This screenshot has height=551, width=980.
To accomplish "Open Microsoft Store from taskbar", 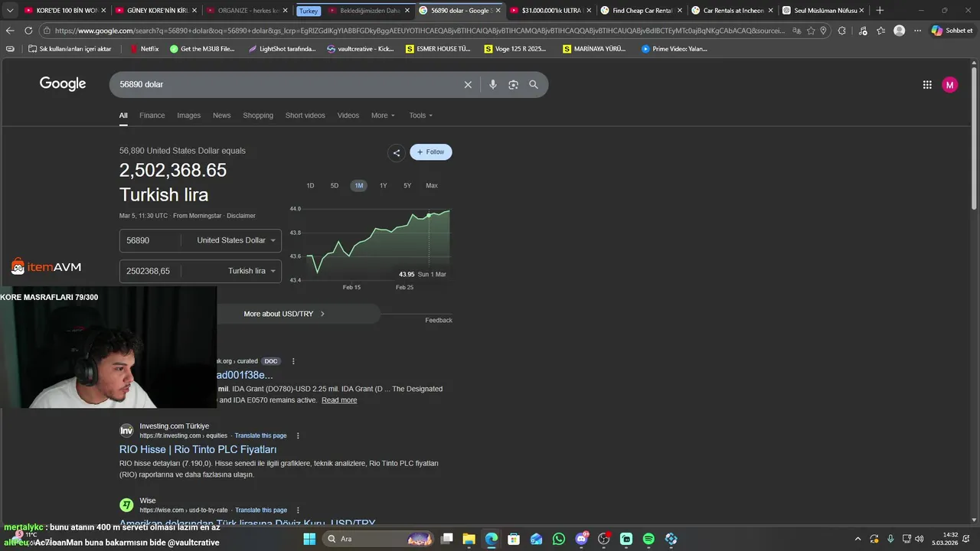I will pos(514,539).
